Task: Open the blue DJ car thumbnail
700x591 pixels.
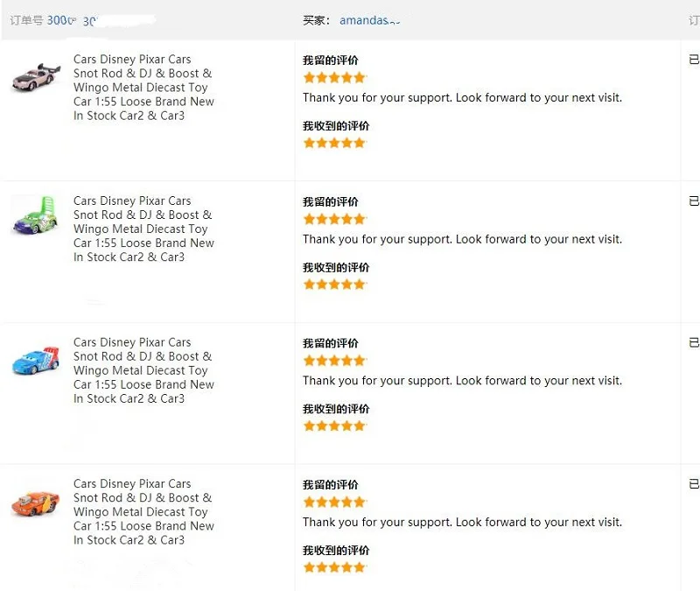Action: pos(36,360)
